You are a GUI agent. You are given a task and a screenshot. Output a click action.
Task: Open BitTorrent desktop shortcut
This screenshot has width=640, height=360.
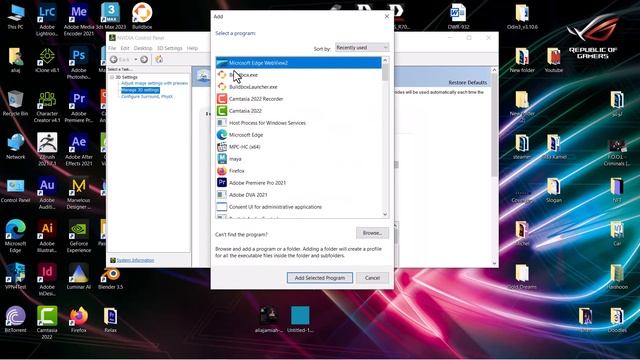(x=16, y=320)
